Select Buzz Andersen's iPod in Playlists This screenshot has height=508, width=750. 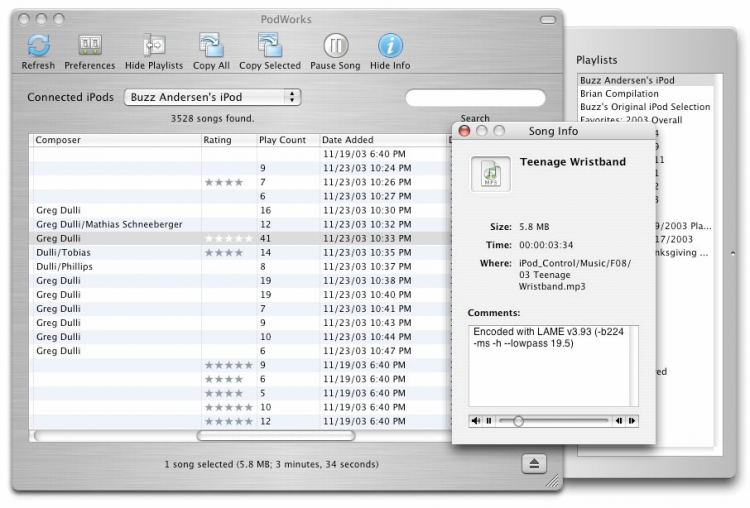point(646,80)
